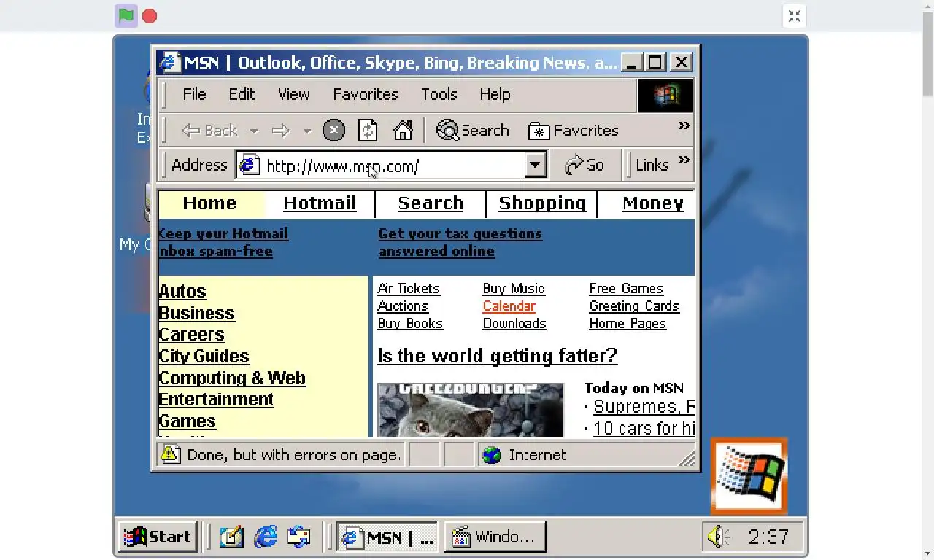Screen dimensions: 934x560
Task: Click the Downloads link
Action: (x=514, y=324)
